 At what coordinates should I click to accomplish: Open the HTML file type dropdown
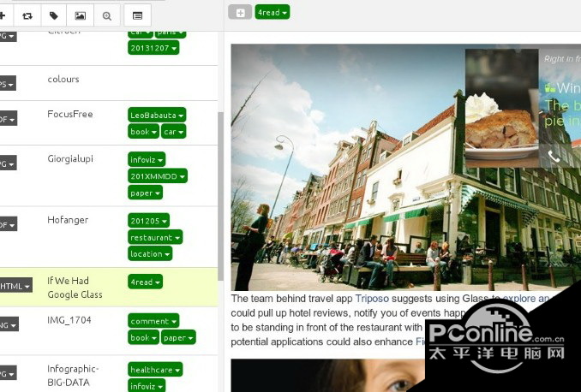pos(16,286)
